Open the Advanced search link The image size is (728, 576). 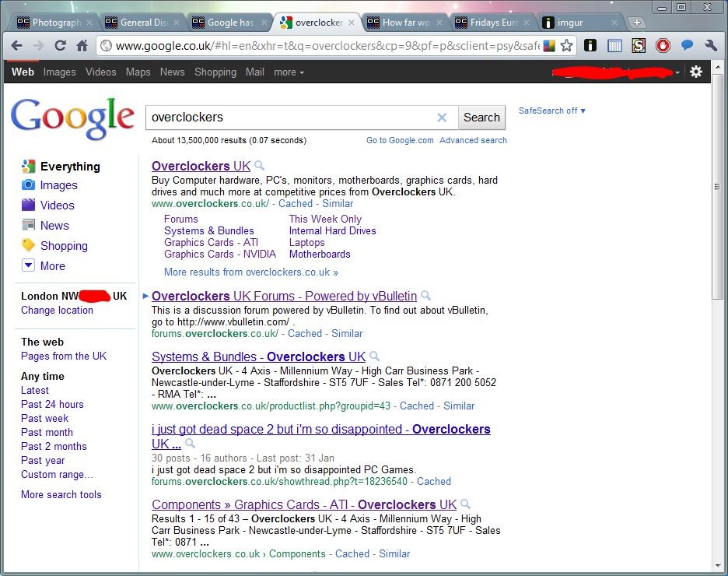coord(473,140)
